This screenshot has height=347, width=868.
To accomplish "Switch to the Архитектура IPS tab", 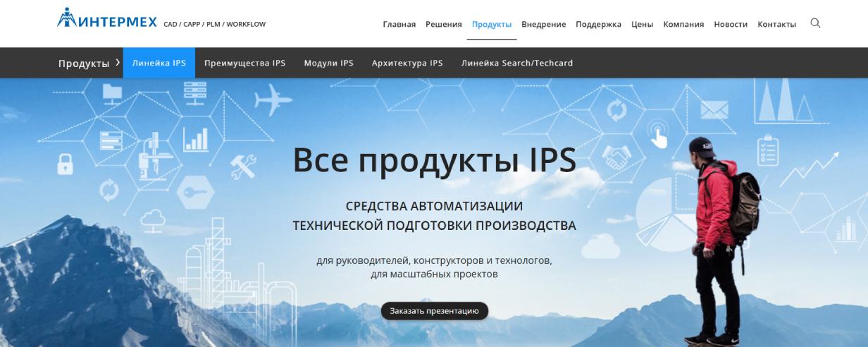I will click(407, 63).
